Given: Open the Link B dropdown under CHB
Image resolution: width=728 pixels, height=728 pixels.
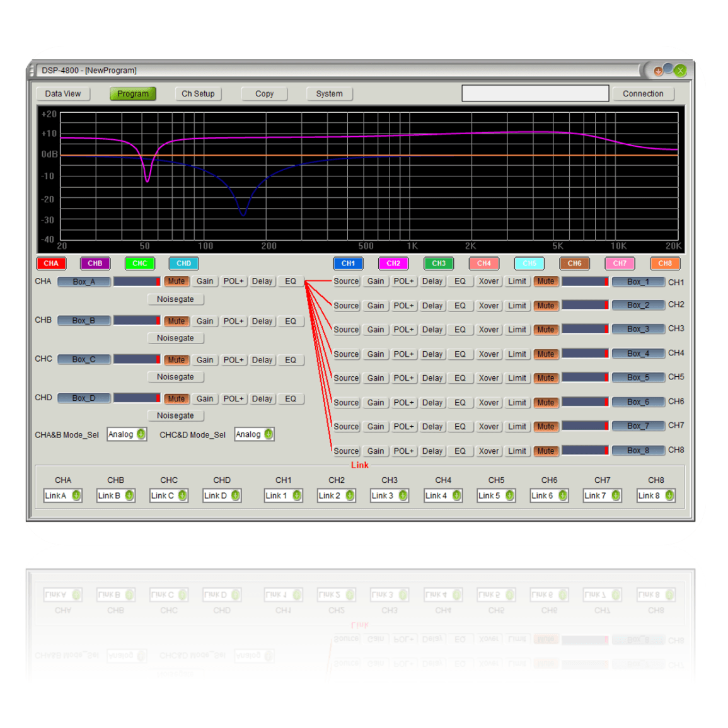Looking at the screenshot, I should point(115,495).
